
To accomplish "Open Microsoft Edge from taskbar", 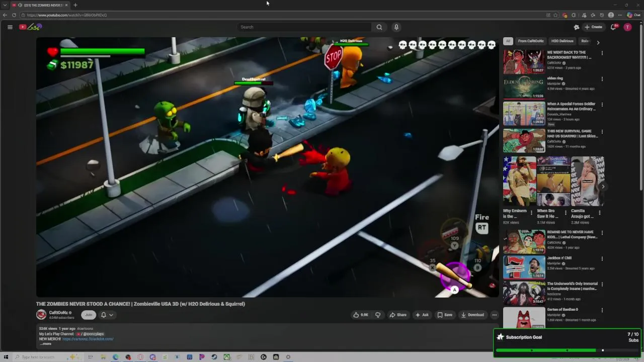I will [116, 357].
